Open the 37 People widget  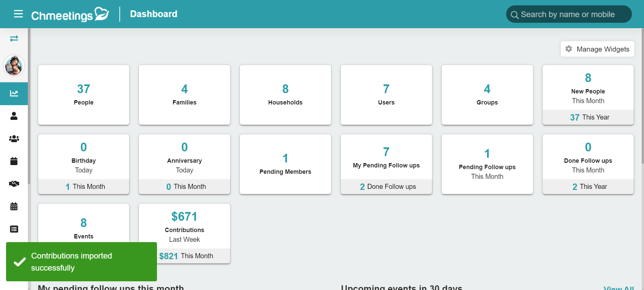[x=84, y=95]
